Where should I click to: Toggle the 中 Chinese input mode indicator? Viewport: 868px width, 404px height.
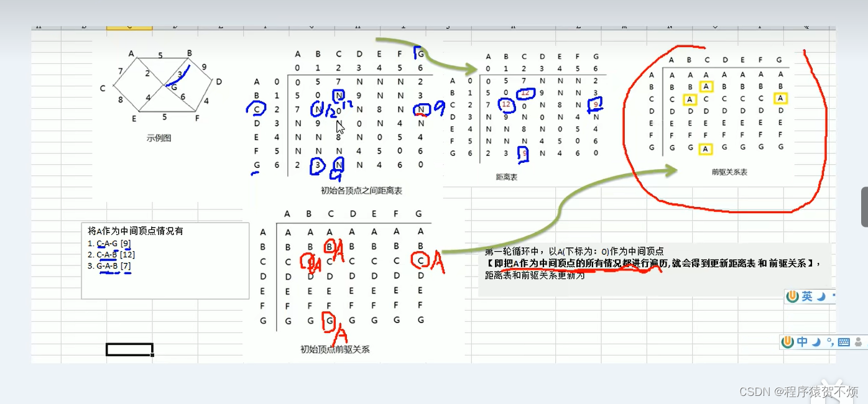[x=803, y=342]
